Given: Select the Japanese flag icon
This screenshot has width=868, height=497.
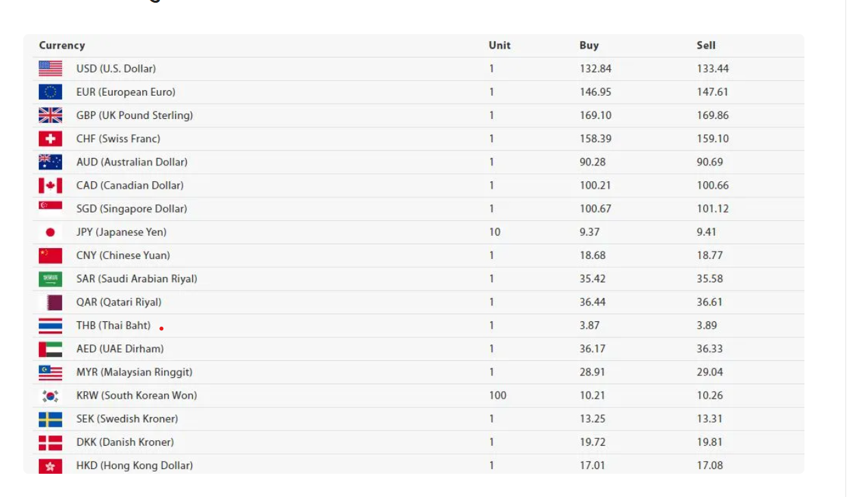Looking at the screenshot, I should click(x=51, y=232).
